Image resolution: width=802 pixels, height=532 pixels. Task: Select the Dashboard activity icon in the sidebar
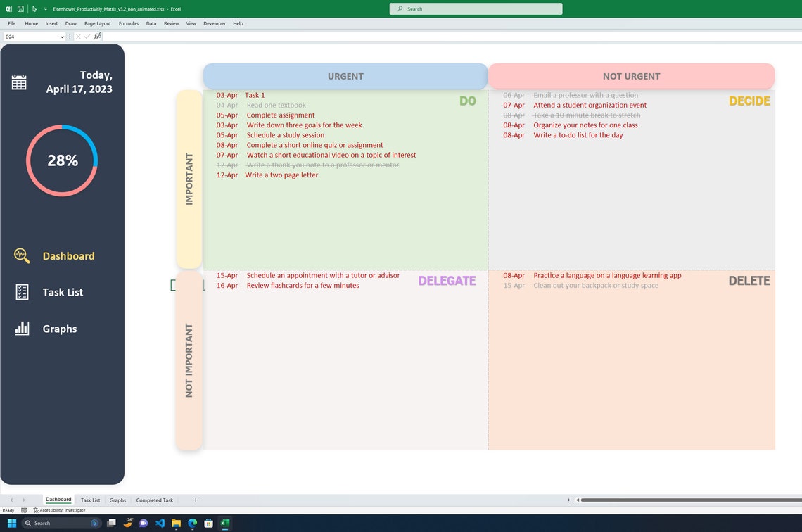[22, 256]
